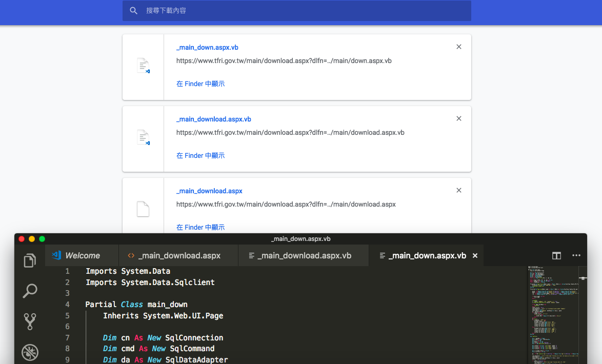Click 'Dim da As New SqlDataAdapter' line
This screenshot has height=364, width=602.
(x=166, y=360)
